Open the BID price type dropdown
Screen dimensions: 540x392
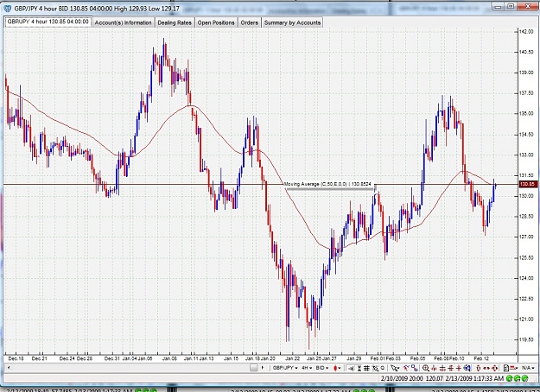(x=322, y=368)
